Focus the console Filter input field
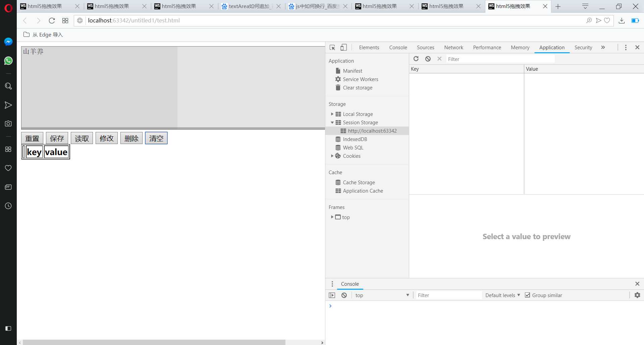 click(448, 295)
